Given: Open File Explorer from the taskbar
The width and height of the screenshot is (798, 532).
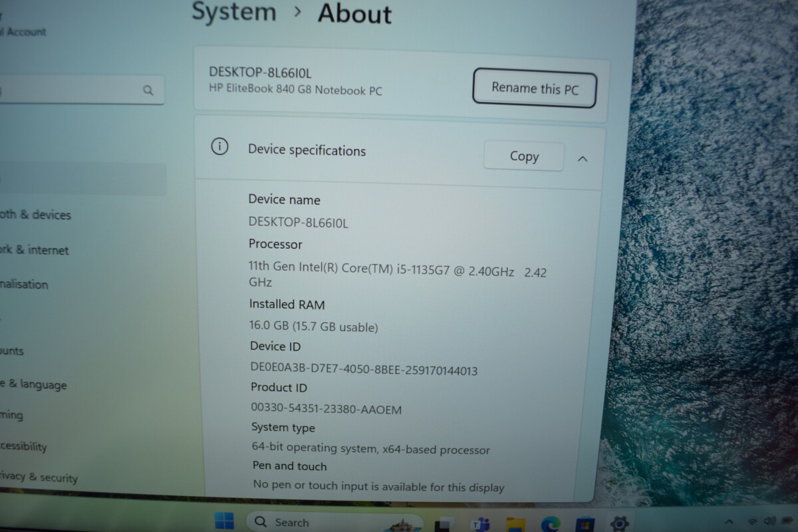Looking at the screenshot, I should pyautogui.click(x=515, y=524).
